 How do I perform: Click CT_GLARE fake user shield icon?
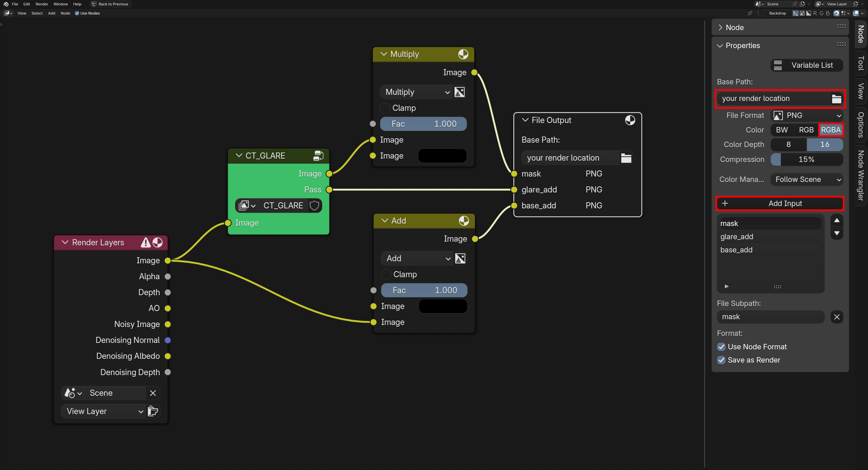click(x=314, y=205)
